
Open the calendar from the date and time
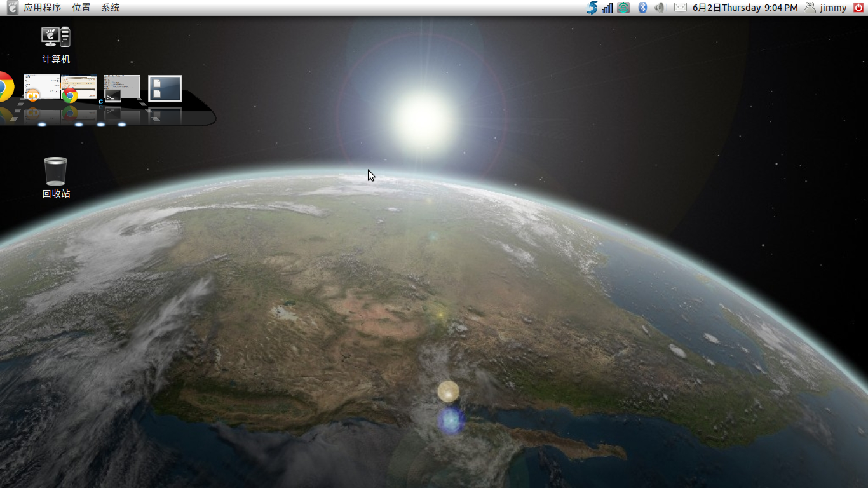pyautogui.click(x=745, y=8)
